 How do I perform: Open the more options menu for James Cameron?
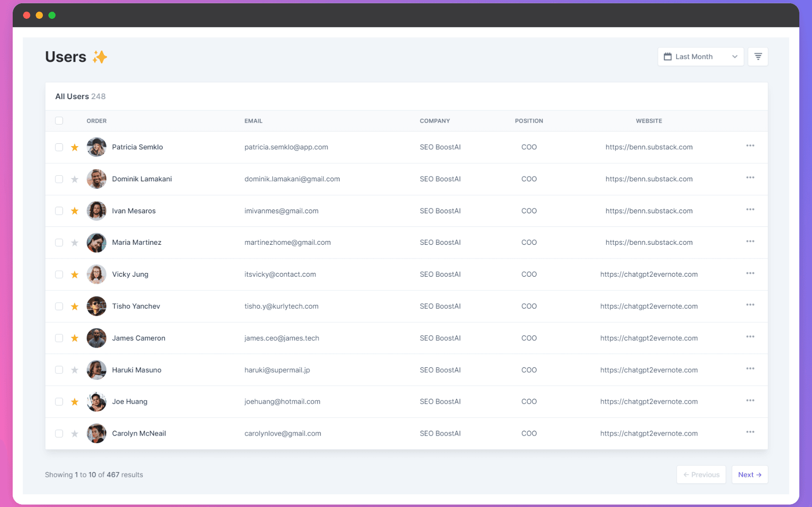(750, 336)
